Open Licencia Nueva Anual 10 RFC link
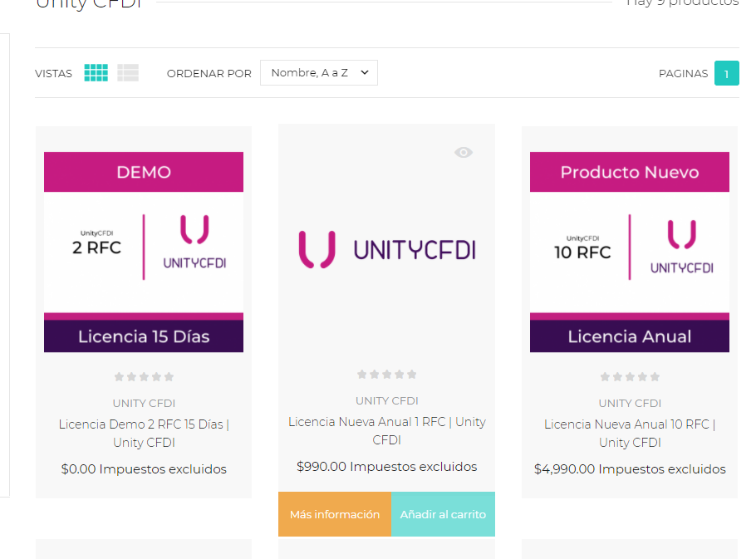This screenshot has height=559, width=756. tap(630, 434)
